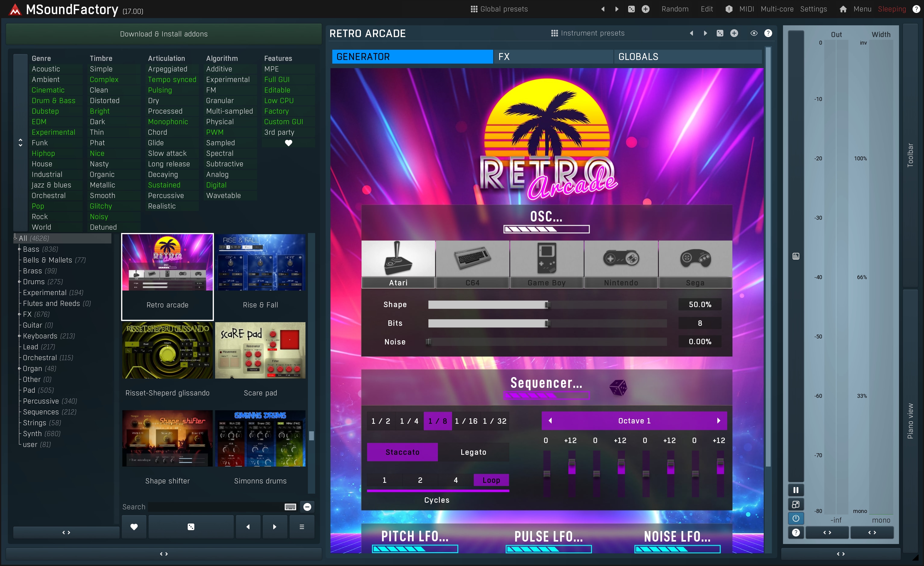924x566 pixels.
Task: Expand the Bass category tree
Action: 19,249
